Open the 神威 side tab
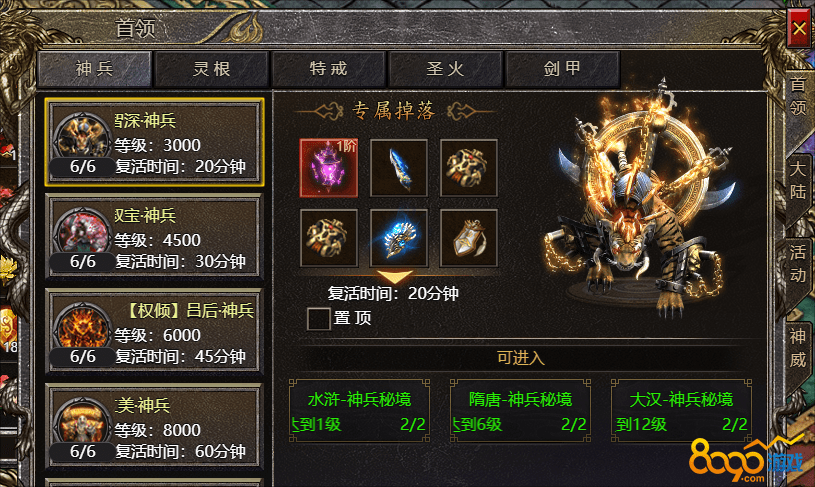Image resolution: width=815 pixels, height=487 pixels. [x=798, y=348]
